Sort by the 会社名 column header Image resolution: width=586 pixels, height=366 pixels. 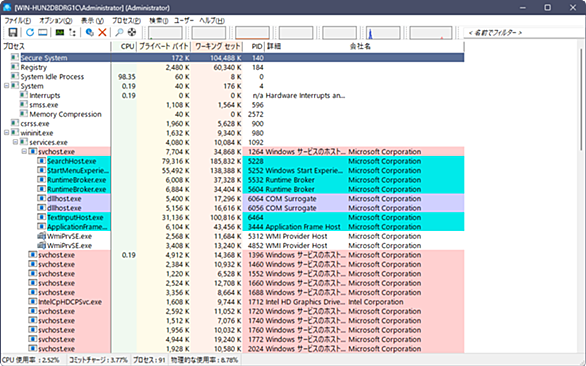405,46
